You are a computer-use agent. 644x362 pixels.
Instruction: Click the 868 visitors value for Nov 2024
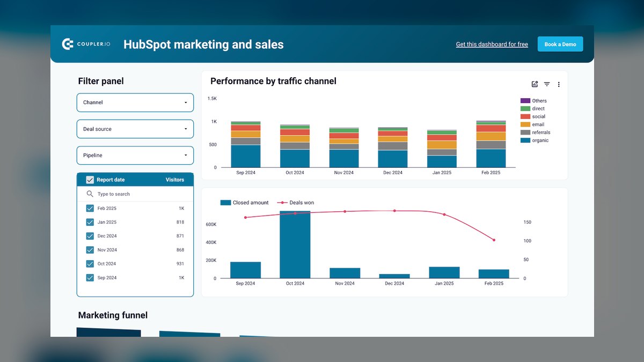[x=180, y=250]
